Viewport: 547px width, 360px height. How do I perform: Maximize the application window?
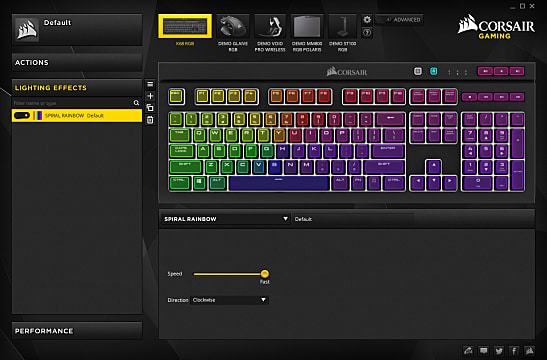coord(522,6)
